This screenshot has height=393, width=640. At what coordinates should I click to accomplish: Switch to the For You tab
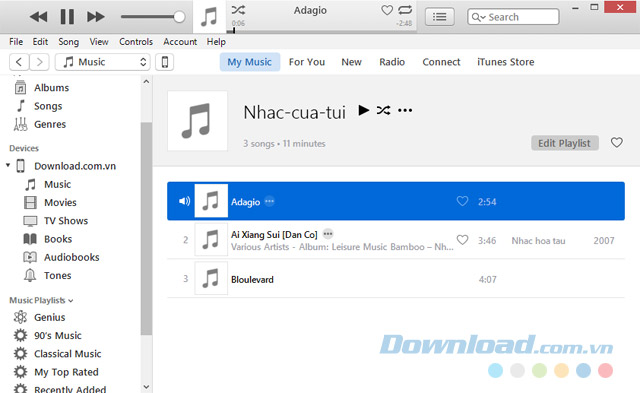click(307, 62)
